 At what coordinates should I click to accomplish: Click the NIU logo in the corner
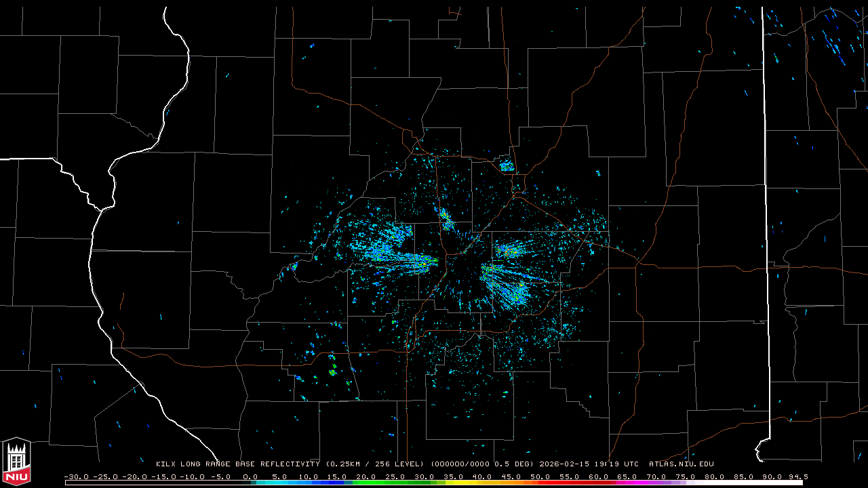coord(16,462)
